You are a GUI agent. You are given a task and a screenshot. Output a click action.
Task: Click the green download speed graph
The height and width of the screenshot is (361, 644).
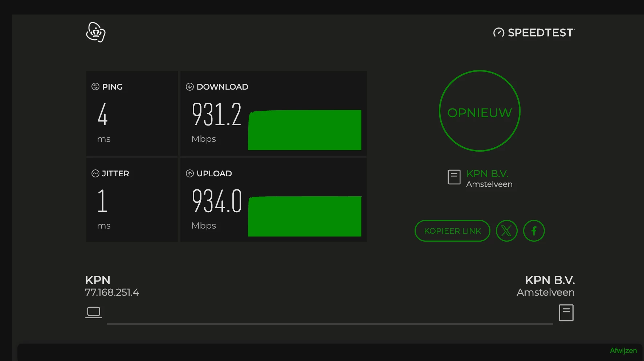click(305, 130)
